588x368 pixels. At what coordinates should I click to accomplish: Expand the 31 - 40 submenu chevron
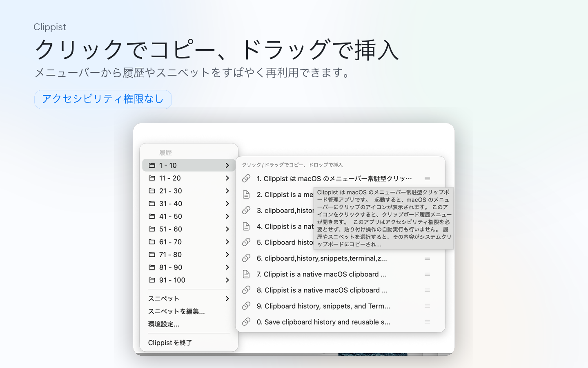227,203
